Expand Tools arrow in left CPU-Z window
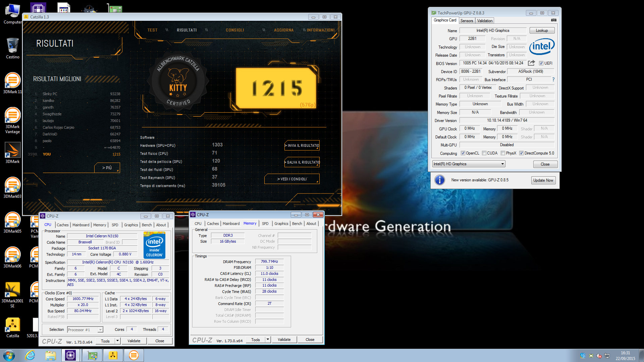The width and height of the screenshot is (644, 362). click(x=117, y=341)
